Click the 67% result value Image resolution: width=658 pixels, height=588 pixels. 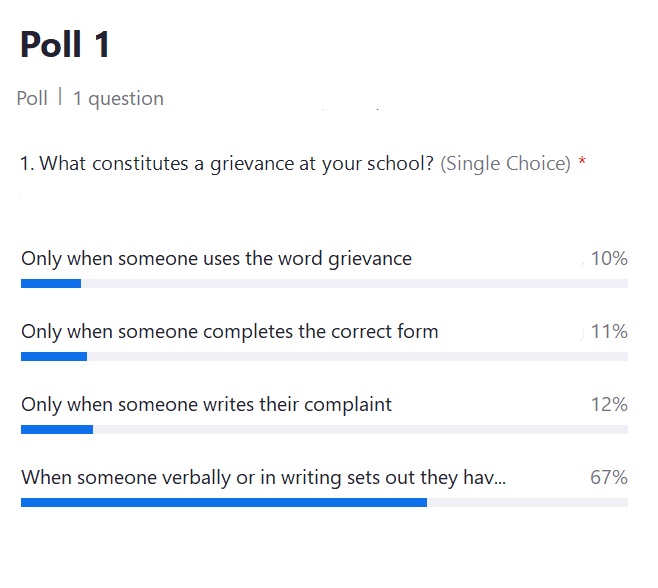[x=609, y=478]
